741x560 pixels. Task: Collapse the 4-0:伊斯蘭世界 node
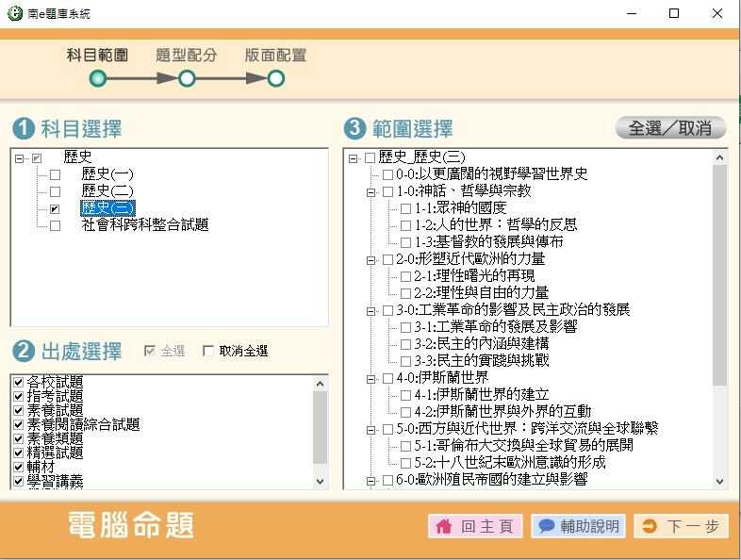pyautogui.click(x=371, y=379)
